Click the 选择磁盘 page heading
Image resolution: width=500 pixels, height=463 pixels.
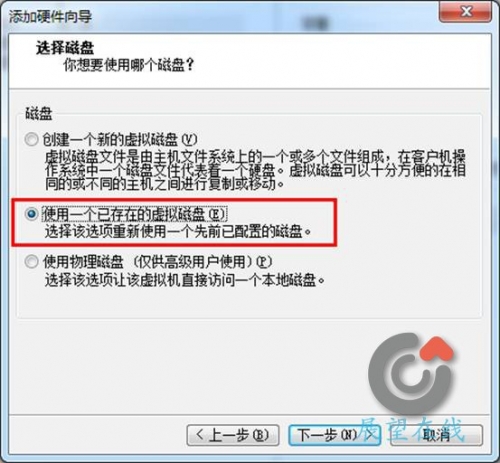point(65,48)
